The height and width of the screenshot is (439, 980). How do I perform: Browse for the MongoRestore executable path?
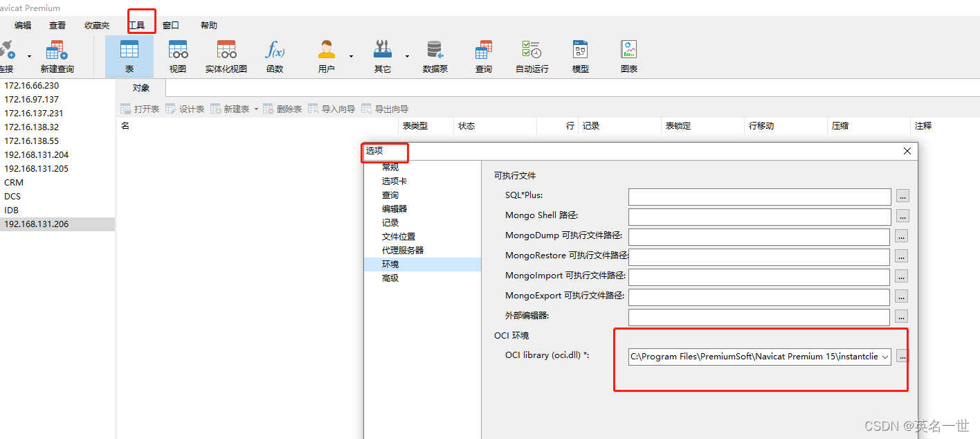(x=901, y=256)
